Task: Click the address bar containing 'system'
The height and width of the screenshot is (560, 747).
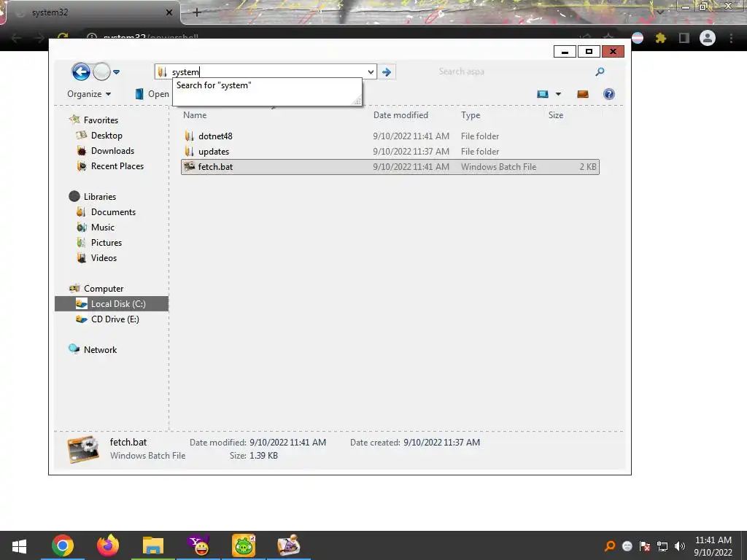Action: point(266,72)
